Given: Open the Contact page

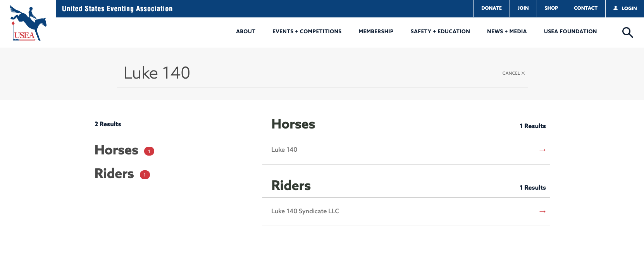Looking at the screenshot, I should pyautogui.click(x=585, y=8).
